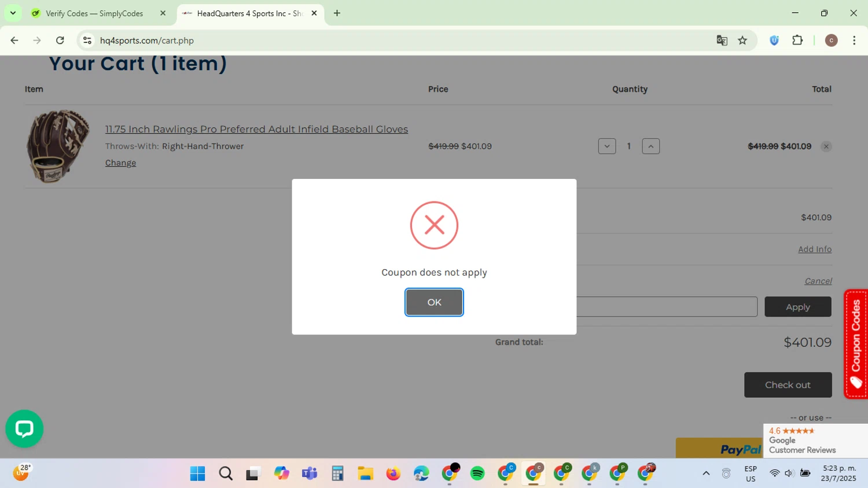
Task: Select the HeadQuarters 4 Sports tab
Action: [x=249, y=13]
